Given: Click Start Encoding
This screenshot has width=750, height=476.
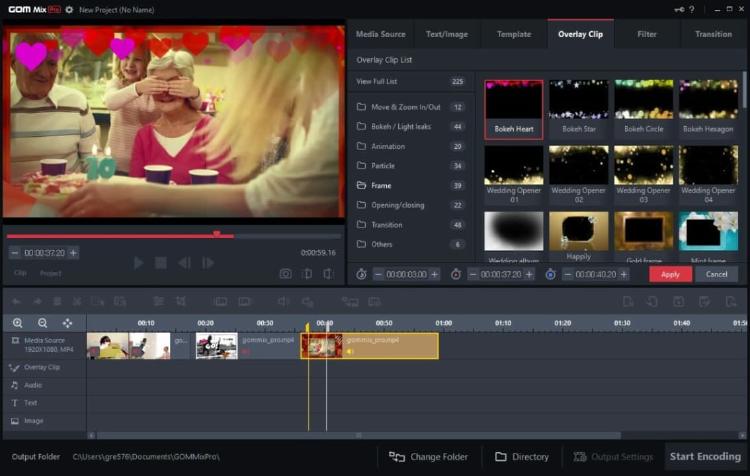Looking at the screenshot, I should pos(706,457).
